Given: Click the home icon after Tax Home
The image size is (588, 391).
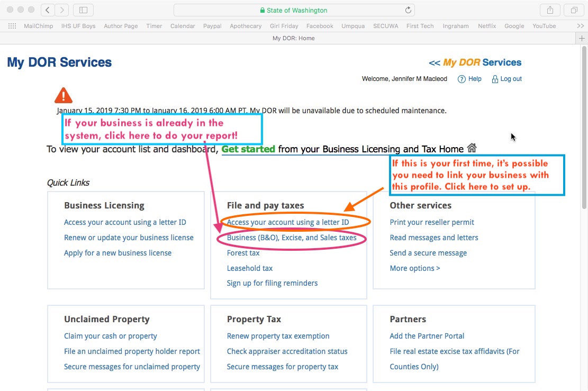Looking at the screenshot, I should tap(472, 148).
